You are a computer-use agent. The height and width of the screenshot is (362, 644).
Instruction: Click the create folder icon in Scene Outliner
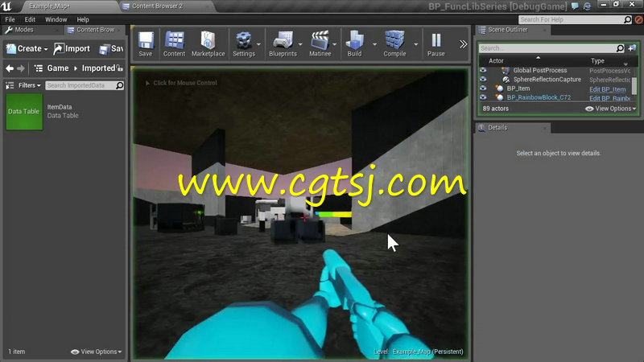(x=632, y=48)
